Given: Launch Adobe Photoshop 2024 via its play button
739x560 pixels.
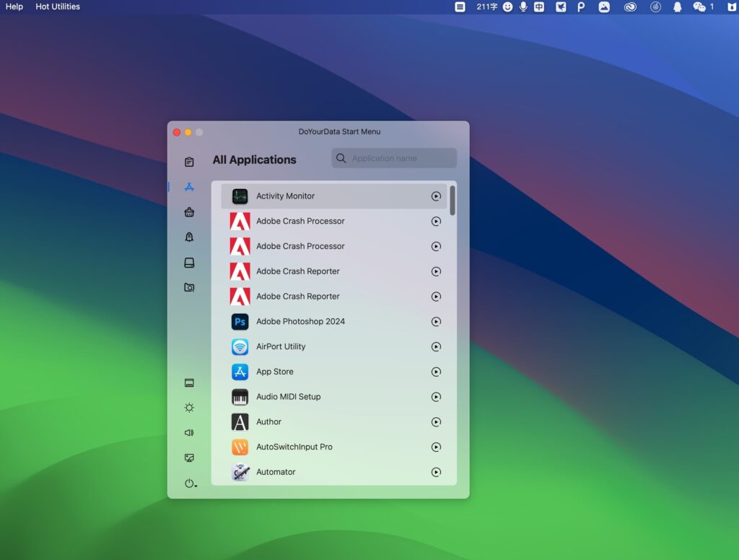Looking at the screenshot, I should [x=436, y=322].
